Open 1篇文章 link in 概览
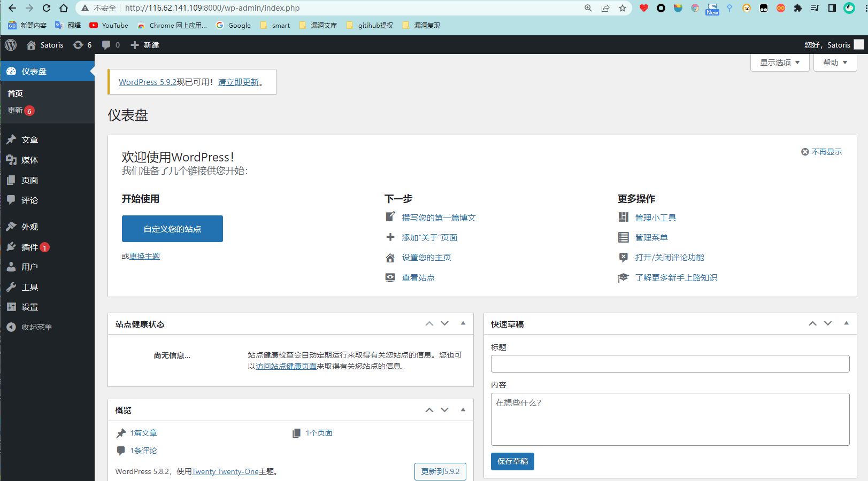Viewport: 868px width, 481px height. point(143,433)
